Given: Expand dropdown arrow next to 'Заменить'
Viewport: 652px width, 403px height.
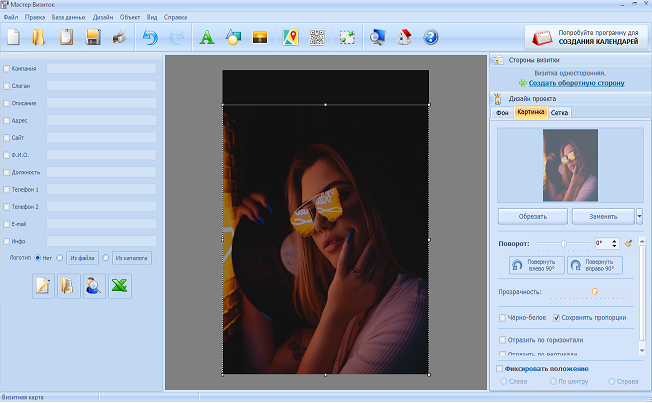Looking at the screenshot, I should (639, 216).
